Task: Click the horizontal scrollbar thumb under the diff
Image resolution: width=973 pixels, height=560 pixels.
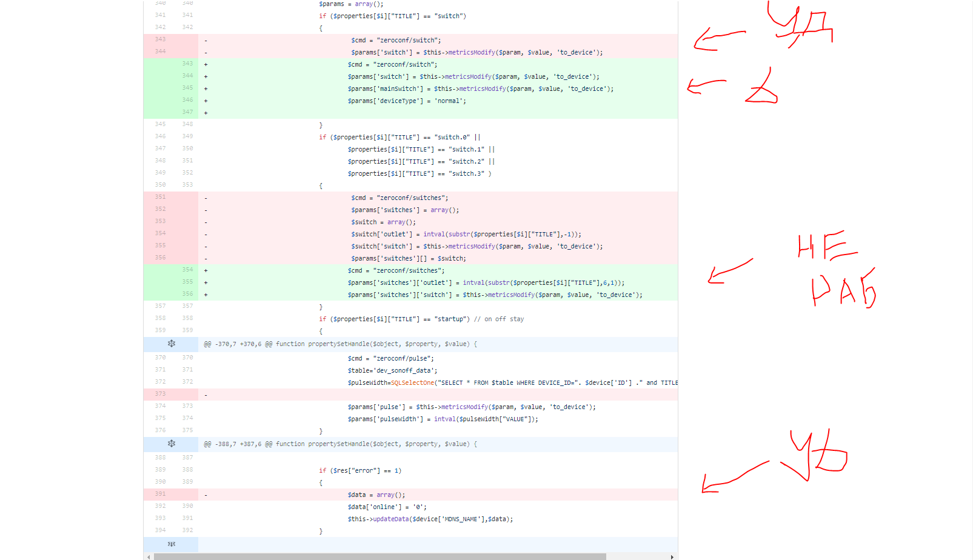Action: point(380,556)
